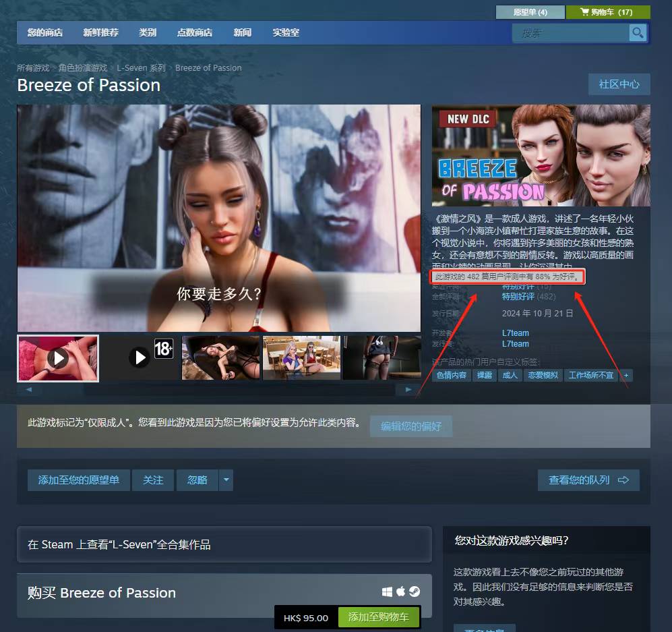This screenshot has width=672, height=632.
Task: Click the game header capsule image
Action: pos(541,155)
